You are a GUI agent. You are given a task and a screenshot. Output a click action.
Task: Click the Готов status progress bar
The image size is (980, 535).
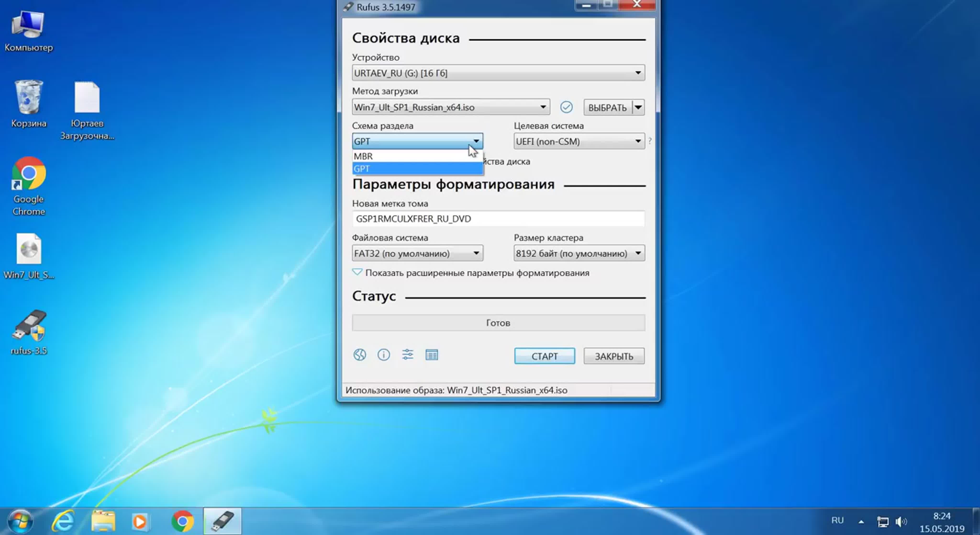click(498, 323)
